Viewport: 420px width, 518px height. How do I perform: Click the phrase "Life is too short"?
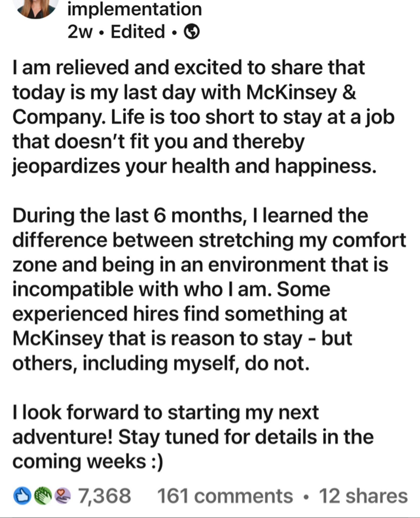coord(182,117)
